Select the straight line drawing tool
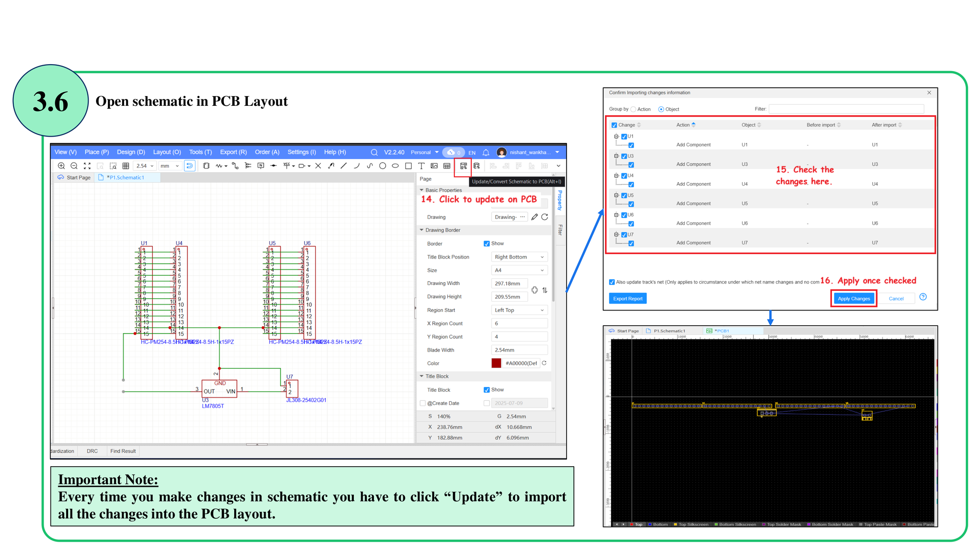Screen dimensions: 980x551 click(x=343, y=166)
